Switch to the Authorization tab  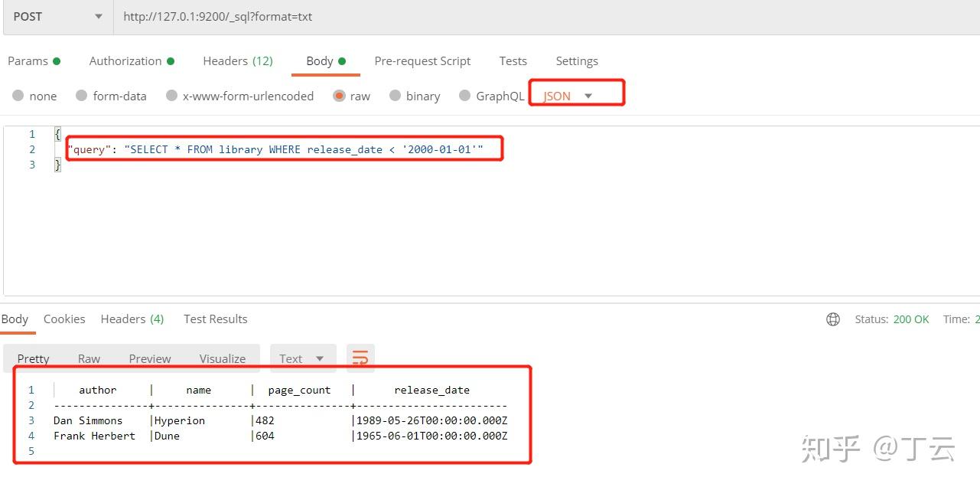pos(125,60)
